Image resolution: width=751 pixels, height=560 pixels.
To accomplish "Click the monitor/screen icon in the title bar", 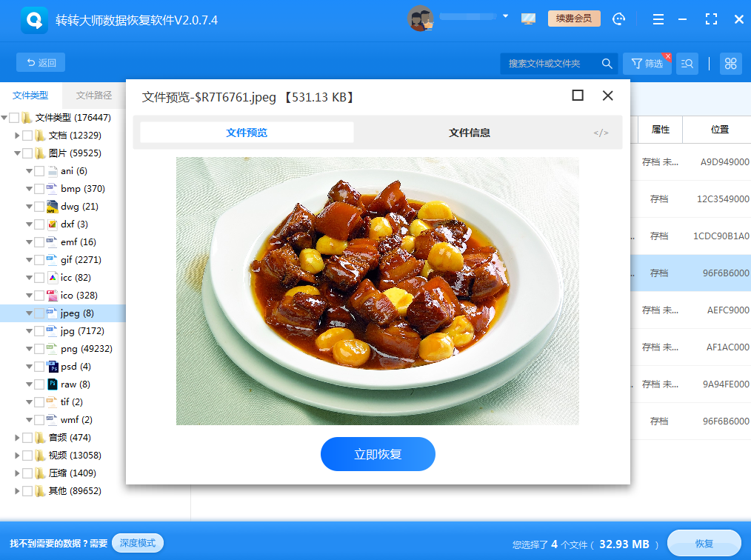I will tap(527, 19).
